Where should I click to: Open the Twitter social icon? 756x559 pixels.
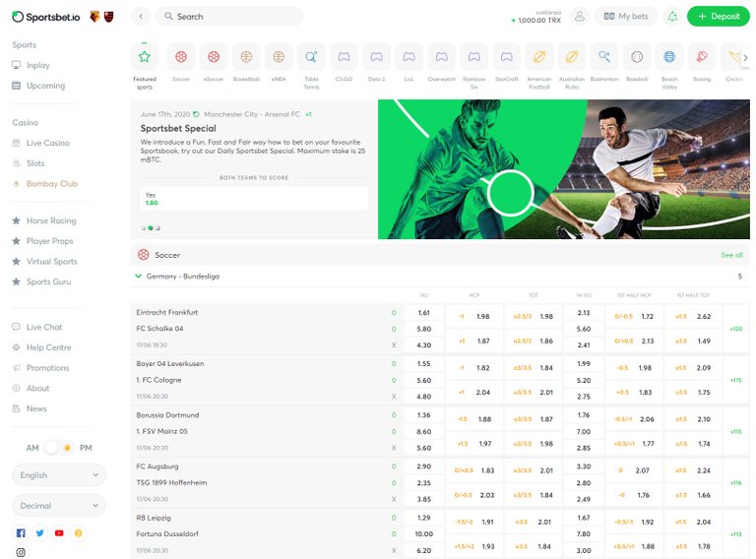pos(40,533)
